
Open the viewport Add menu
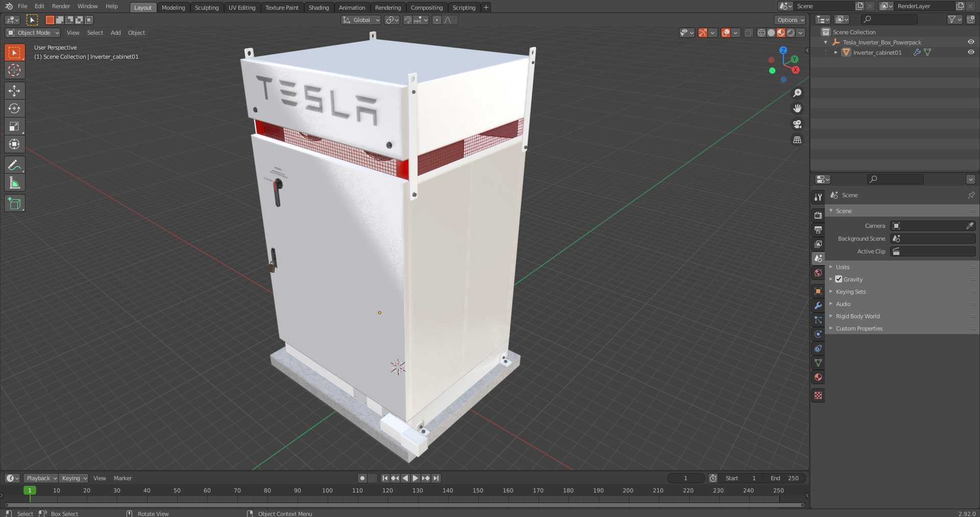pyautogui.click(x=116, y=33)
